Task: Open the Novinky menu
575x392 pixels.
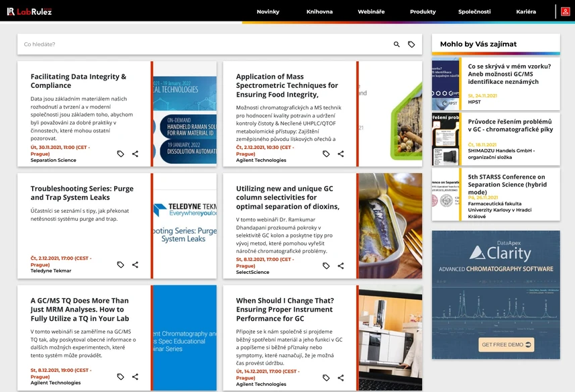Action: coord(268,11)
